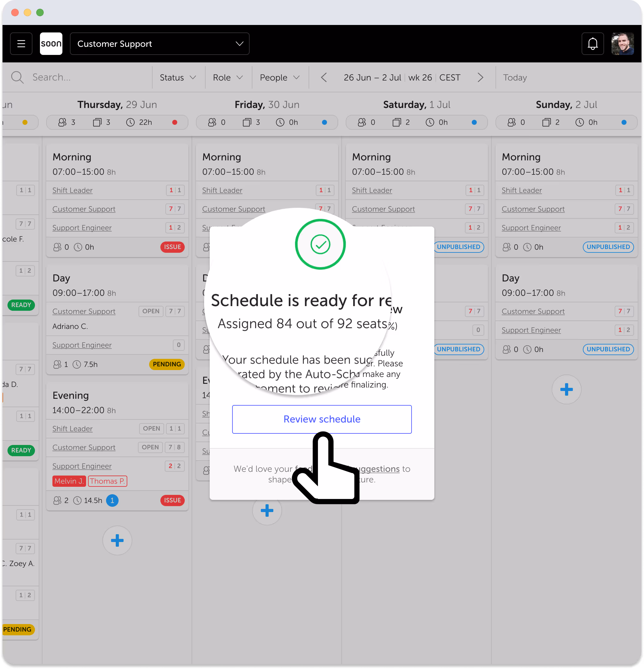The height and width of the screenshot is (669, 644).
Task: Click the ISSUE badge on Thursday evening shift
Action: 172,501
